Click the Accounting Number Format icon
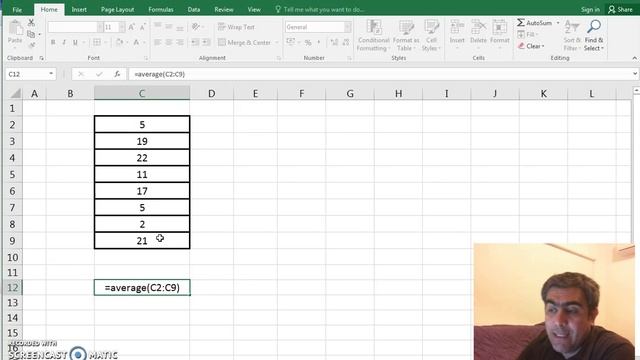The image size is (640, 360). (291, 42)
